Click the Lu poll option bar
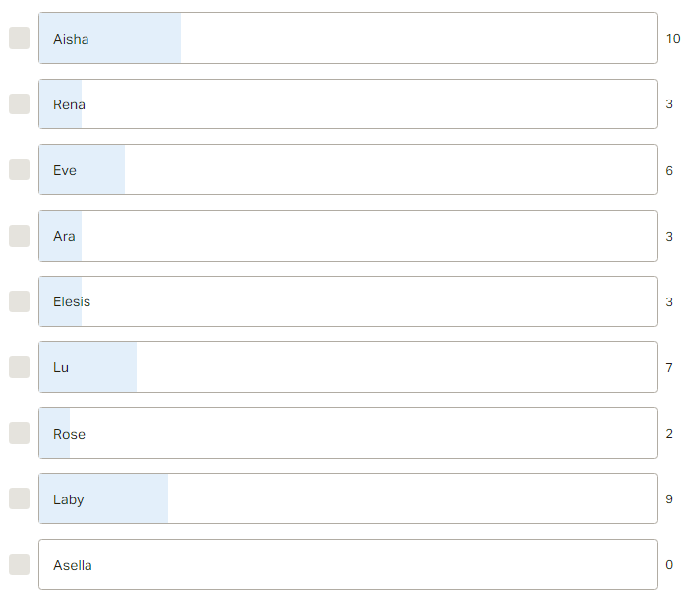700x597 pixels. 348,367
